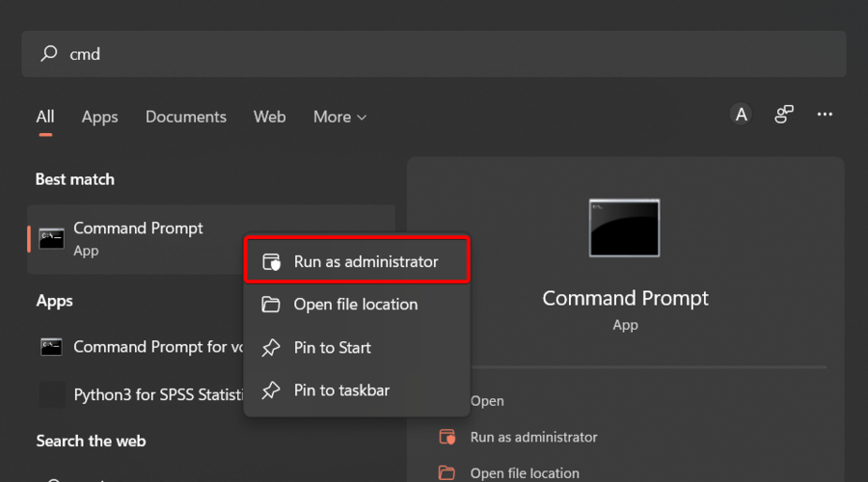The width and height of the screenshot is (868, 482).
Task: Select Pin to taskbar in context menu
Action: coord(342,390)
